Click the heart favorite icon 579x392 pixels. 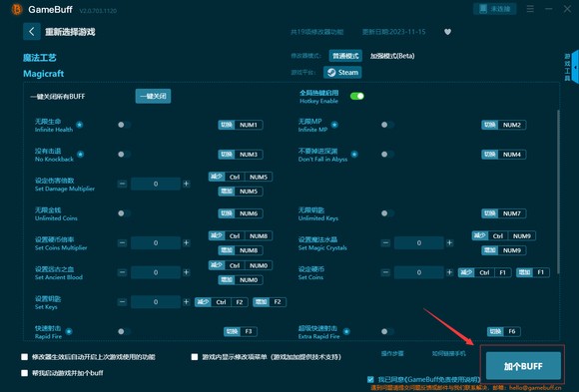click(447, 32)
